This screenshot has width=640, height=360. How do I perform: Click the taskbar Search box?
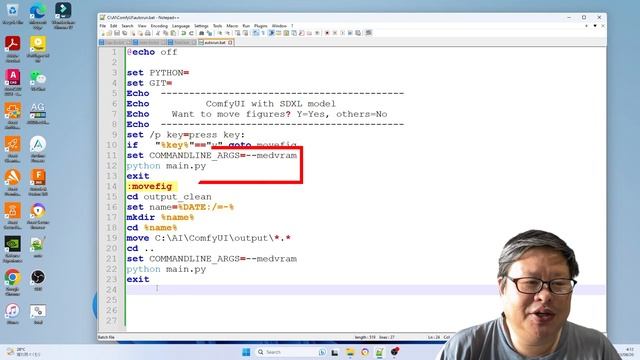point(290,352)
